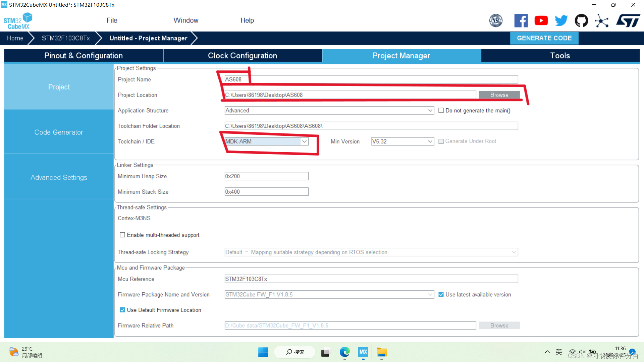Click the ST logo icon
Viewport: 644px width, 362px height.
tap(628, 21)
